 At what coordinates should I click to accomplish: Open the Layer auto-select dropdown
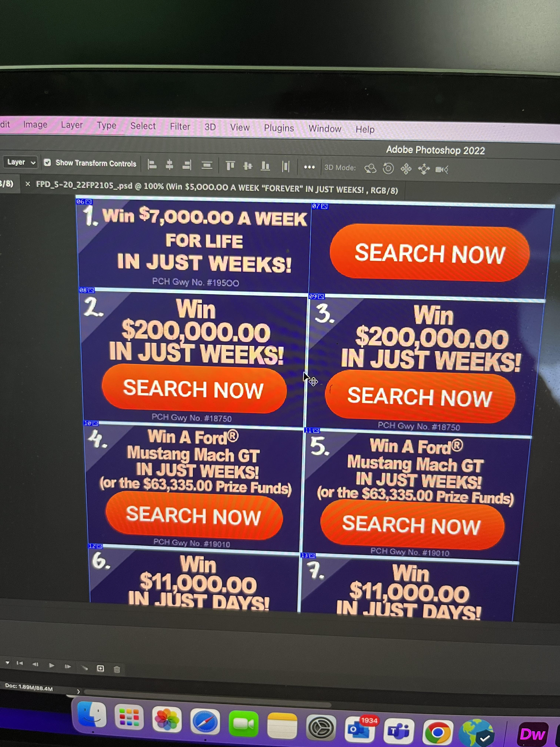(x=21, y=162)
